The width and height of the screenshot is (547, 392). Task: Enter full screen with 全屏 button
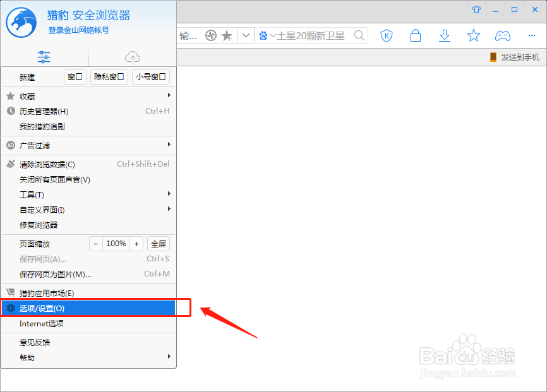pyautogui.click(x=159, y=244)
